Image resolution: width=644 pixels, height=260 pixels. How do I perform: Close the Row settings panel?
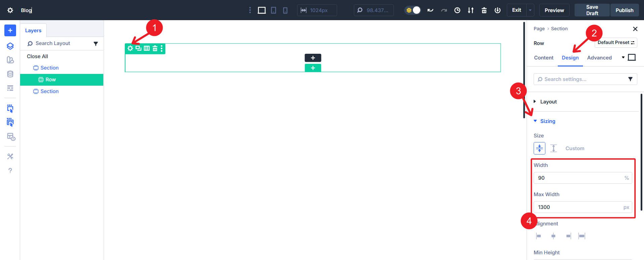[635, 29]
